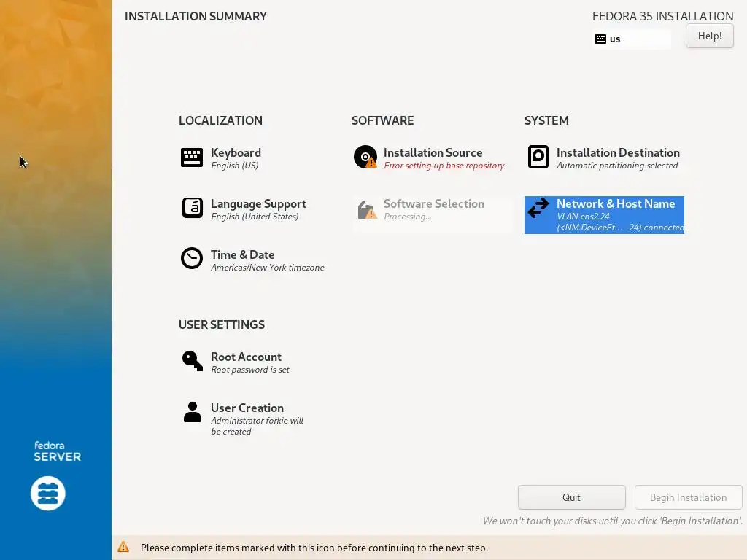Screen dimensions: 747x560
Task: Open Keyboard settings label
Action: pyautogui.click(x=236, y=153)
